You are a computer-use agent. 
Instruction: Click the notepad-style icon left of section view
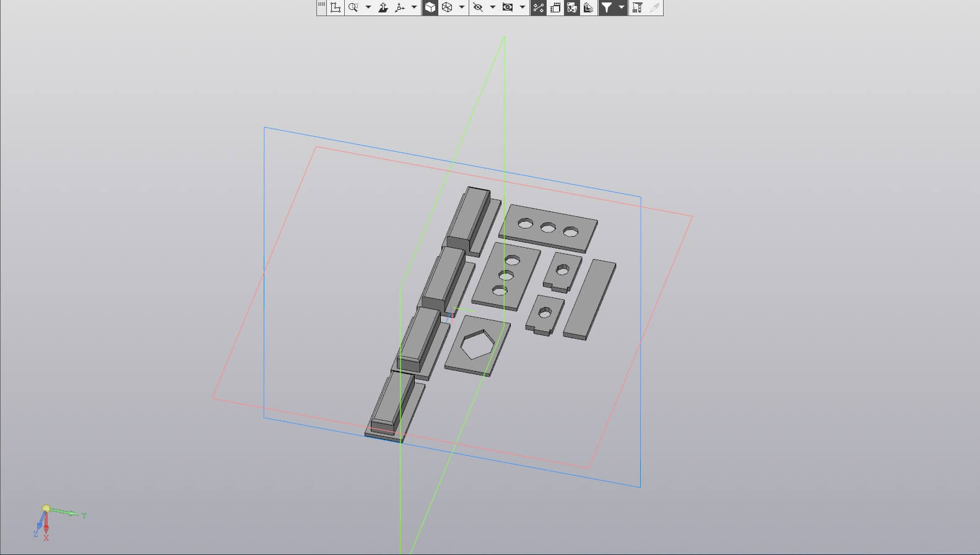point(555,7)
